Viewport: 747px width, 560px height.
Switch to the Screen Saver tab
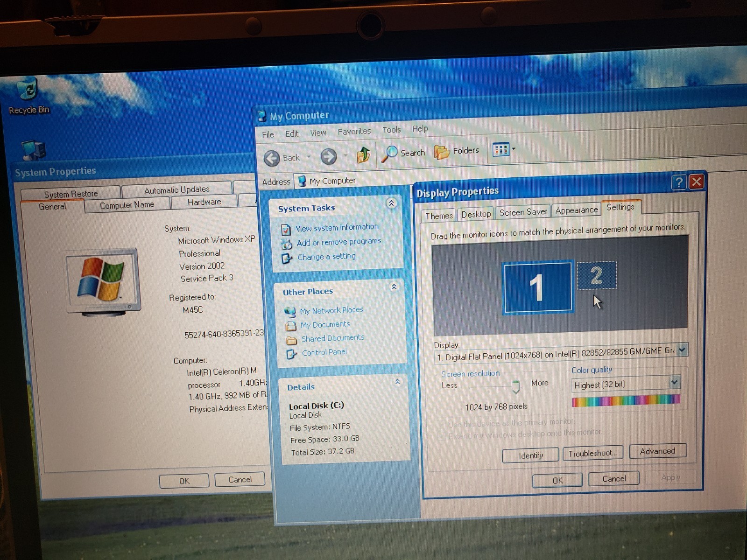523,212
